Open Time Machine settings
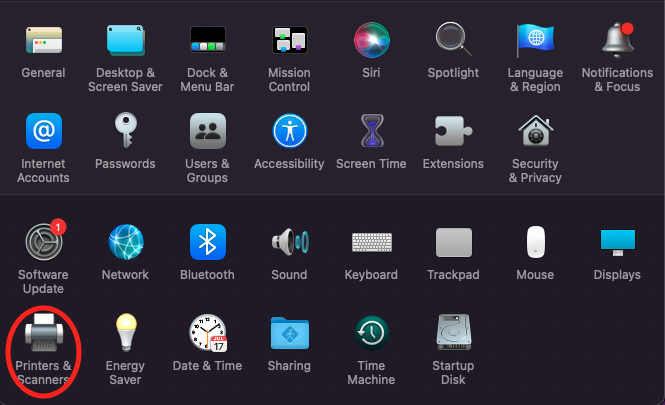Screen dimensions: 665x405 click(x=372, y=333)
